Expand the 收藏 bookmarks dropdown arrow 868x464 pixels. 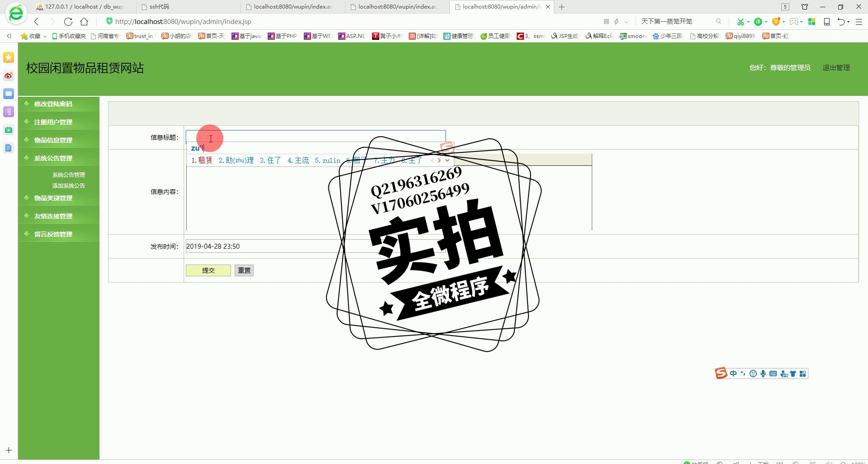tap(45, 36)
